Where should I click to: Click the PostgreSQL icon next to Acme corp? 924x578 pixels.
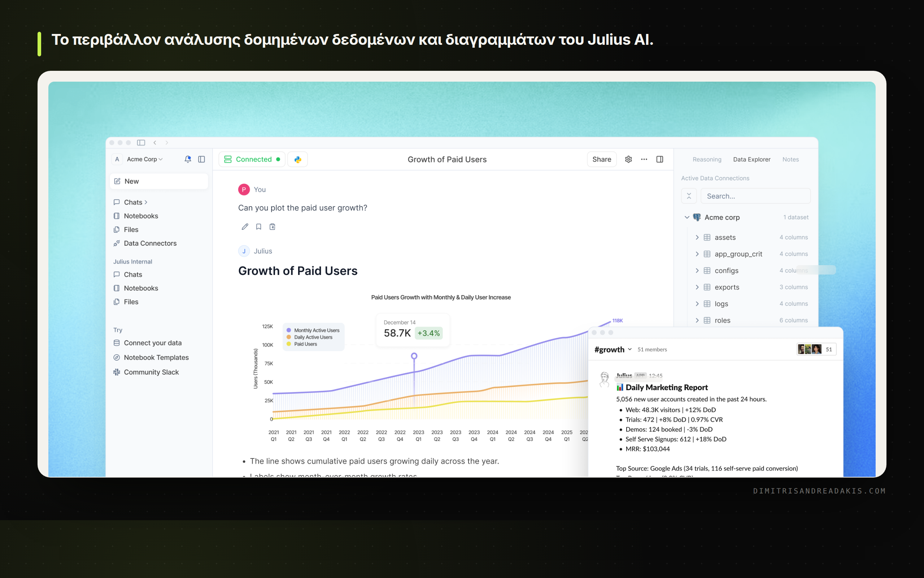click(x=697, y=217)
